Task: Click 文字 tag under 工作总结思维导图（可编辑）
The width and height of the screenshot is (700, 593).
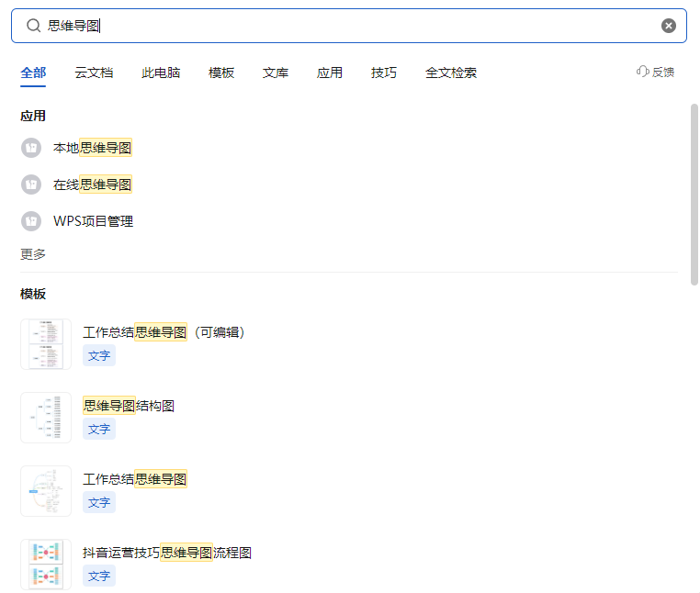Action: 99,355
